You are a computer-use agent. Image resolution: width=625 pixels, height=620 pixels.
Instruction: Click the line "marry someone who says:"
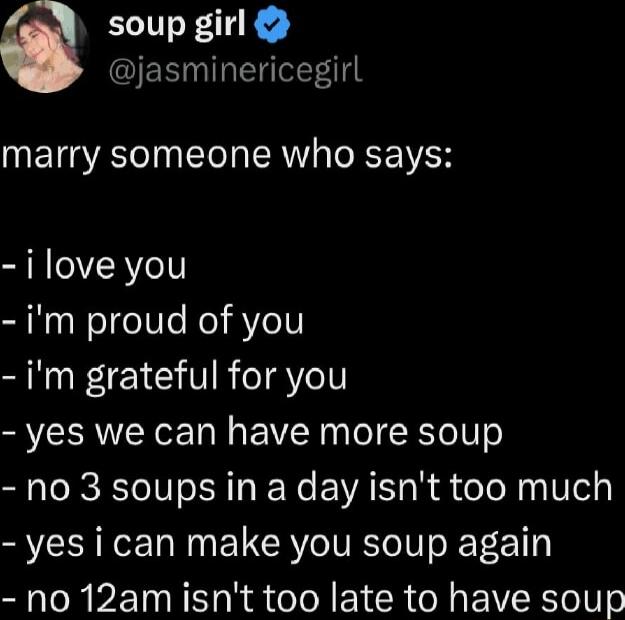(228, 157)
